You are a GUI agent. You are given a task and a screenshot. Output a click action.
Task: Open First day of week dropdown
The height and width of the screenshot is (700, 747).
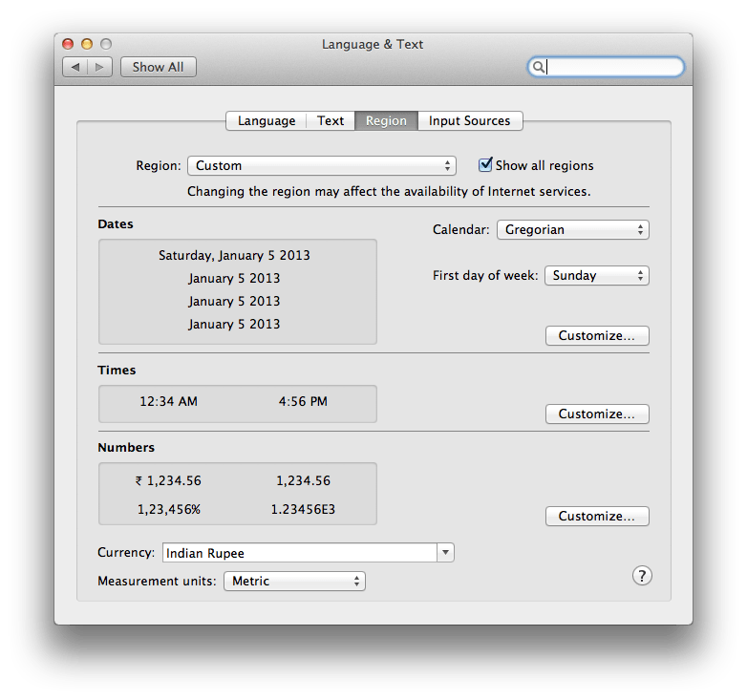pos(596,276)
